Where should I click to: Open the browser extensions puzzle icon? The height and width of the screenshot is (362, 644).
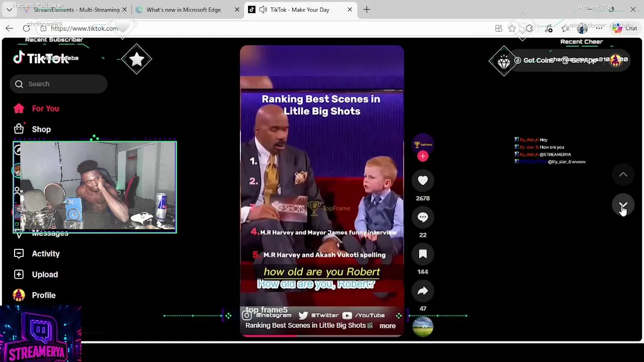point(529,28)
